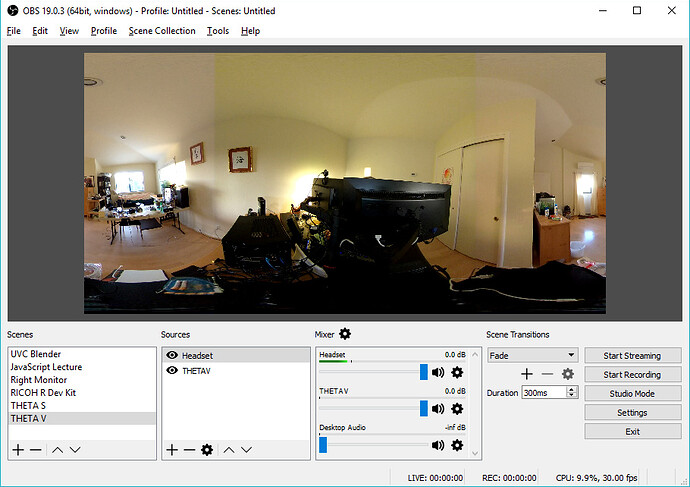This screenshot has height=487, width=690.
Task: Open the Help menu
Action: click(250, 31)
